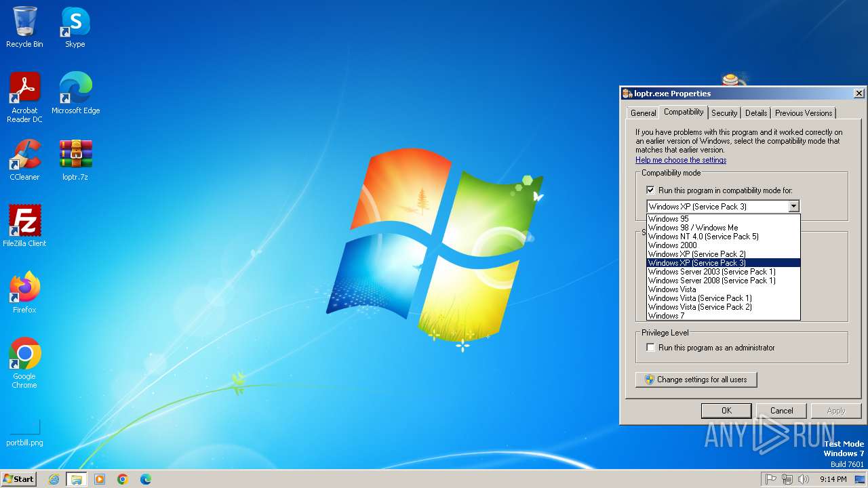Select the CCleaner desktop icon
The image size is (868, 488).
pyautogui.click(x=24, y=160)
